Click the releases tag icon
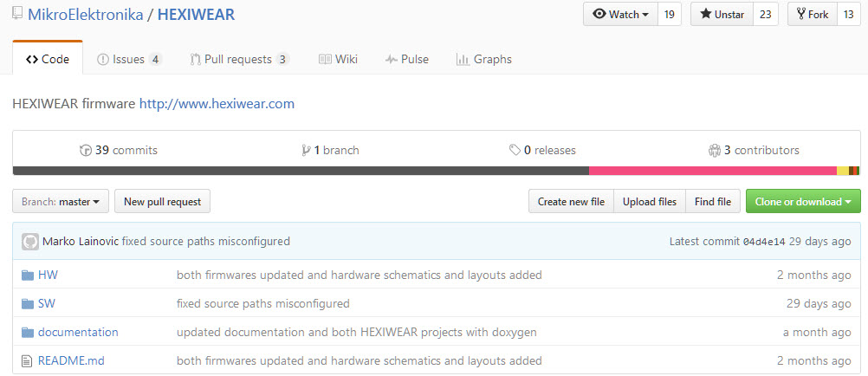 tap(515, 150)
